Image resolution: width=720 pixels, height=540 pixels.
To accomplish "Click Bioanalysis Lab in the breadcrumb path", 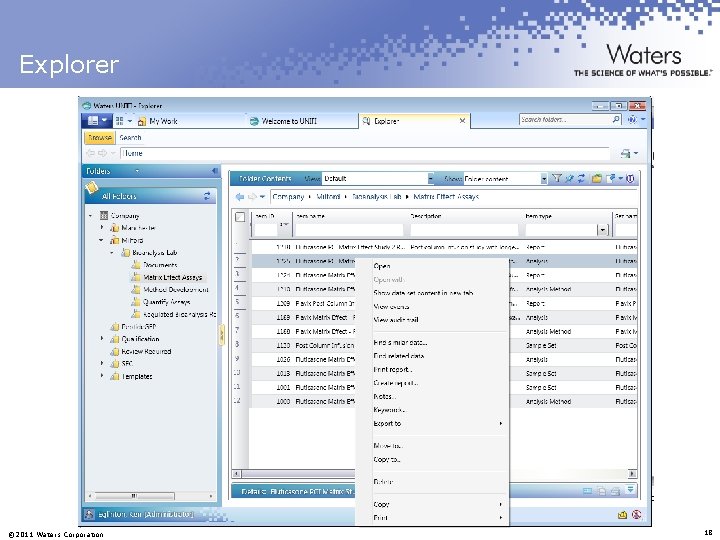I will (377, 197).
